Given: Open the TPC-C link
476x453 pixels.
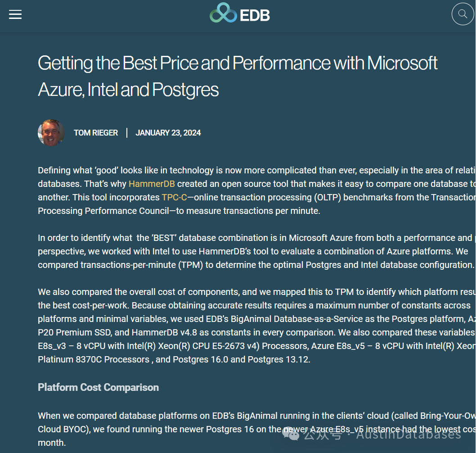Looking at the screenshot, I should (x=174, y=198).
